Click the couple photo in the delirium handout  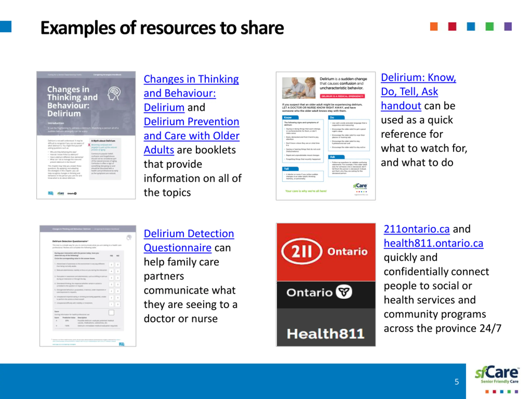[x=299, y=88]
